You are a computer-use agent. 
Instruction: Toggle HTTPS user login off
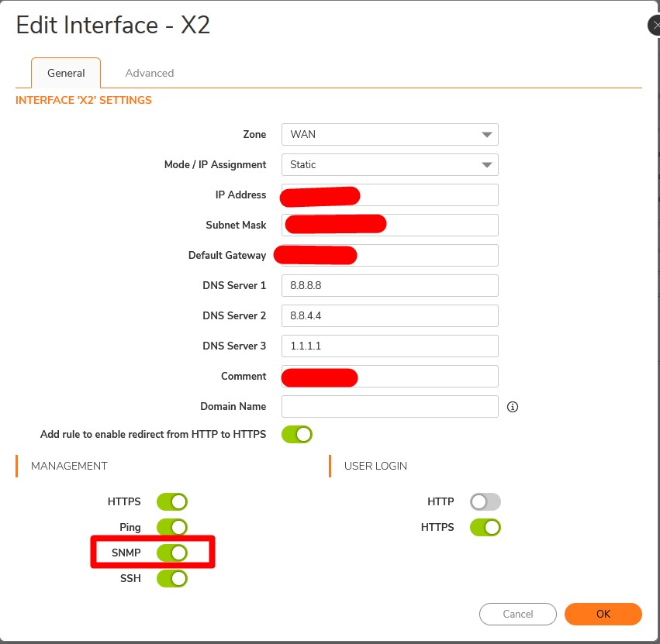click(485, 528)
